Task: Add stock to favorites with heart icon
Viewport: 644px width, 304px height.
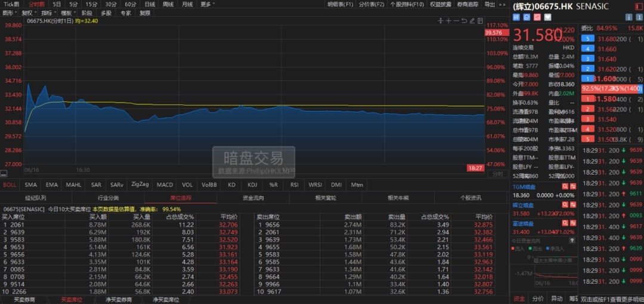Action: (547, 17)
